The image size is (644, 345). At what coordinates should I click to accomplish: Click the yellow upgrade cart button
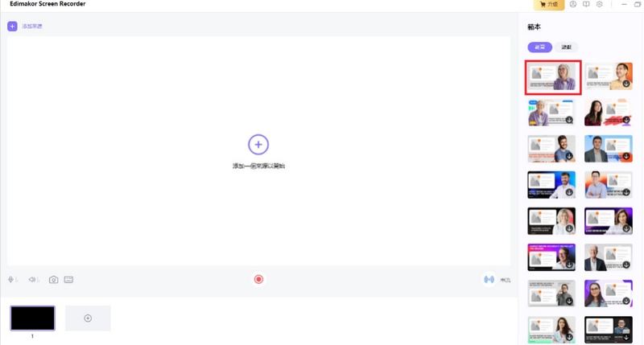(x=549, y=5)
